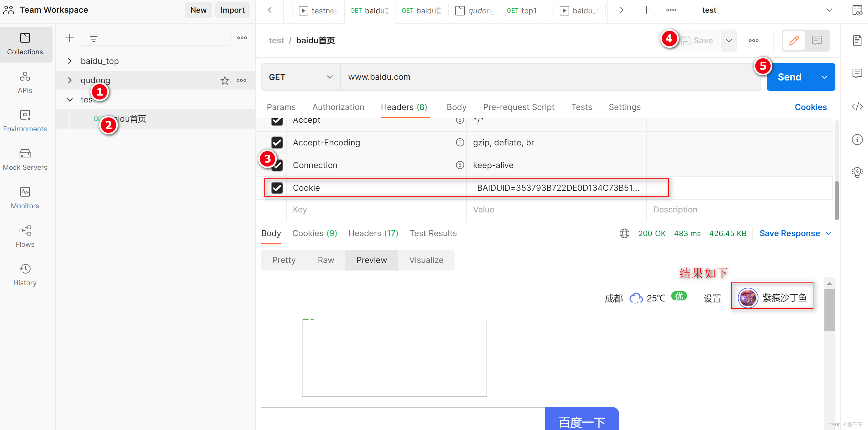The image size is (868, 430).
Task: Open Save options dropdown arrow
Action: pos(729,41)
